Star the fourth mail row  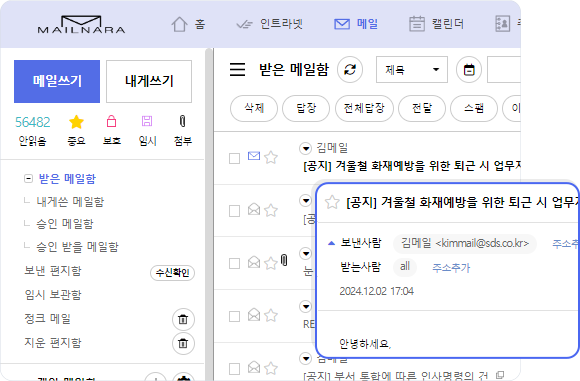pos(271,316)
